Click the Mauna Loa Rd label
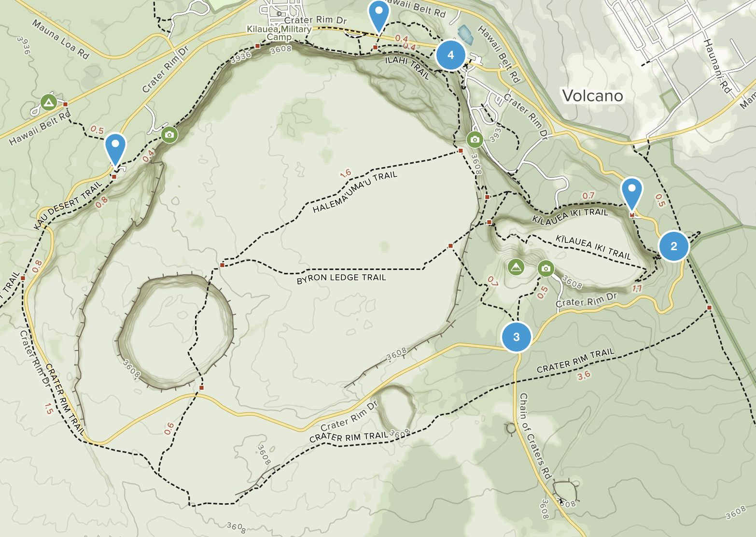 pos(61,39)
